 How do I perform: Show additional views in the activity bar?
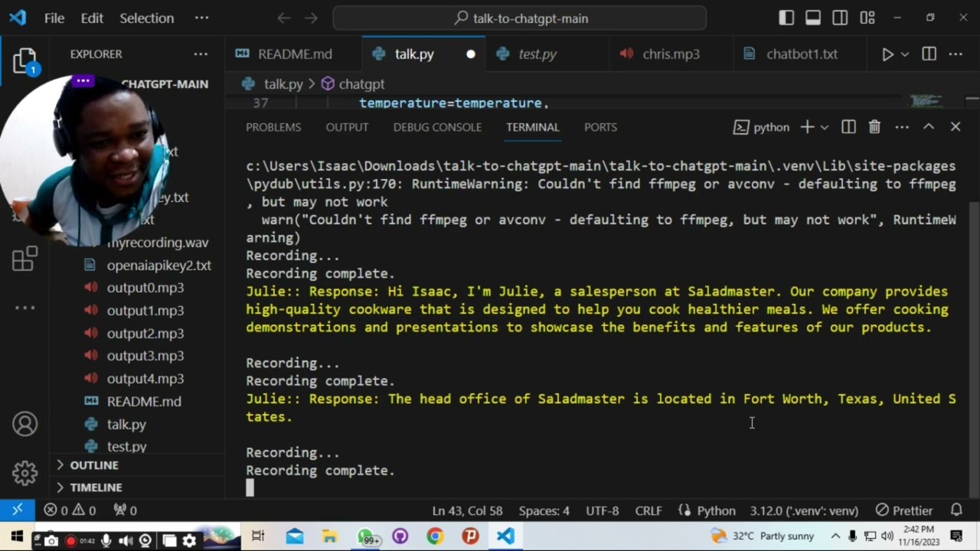point(24,308)
